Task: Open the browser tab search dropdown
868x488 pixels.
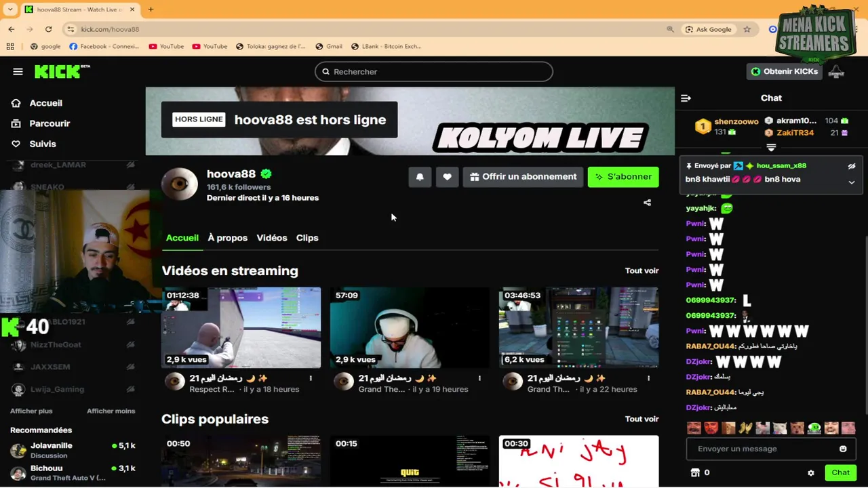Action: coord(10,9)
